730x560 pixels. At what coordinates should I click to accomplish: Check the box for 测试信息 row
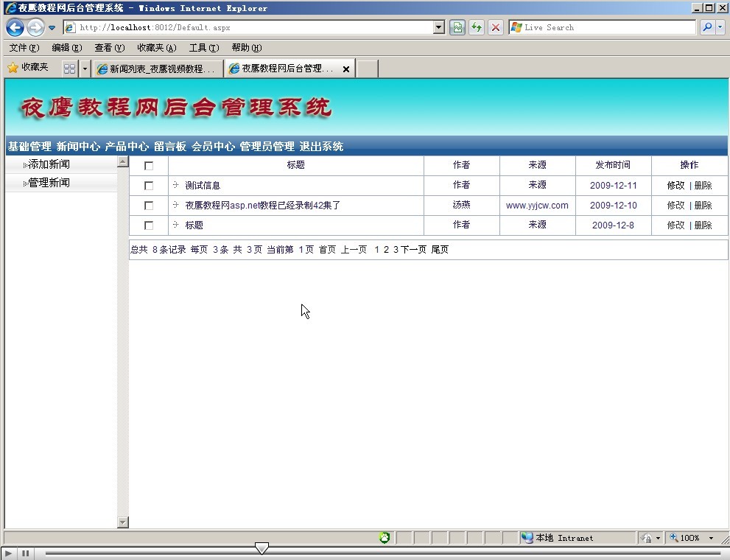point(149,186)
